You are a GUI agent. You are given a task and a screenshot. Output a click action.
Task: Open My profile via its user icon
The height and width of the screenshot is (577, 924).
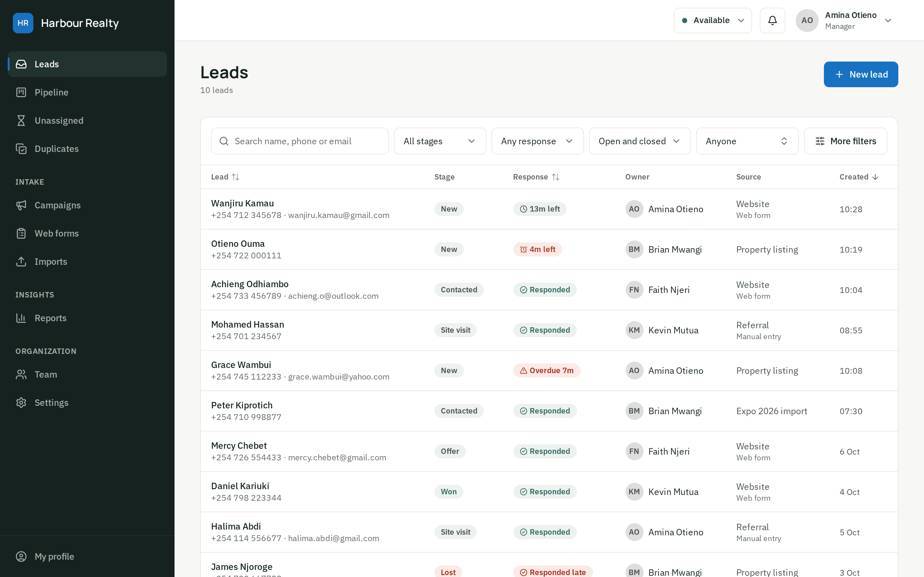pos(21,557)
